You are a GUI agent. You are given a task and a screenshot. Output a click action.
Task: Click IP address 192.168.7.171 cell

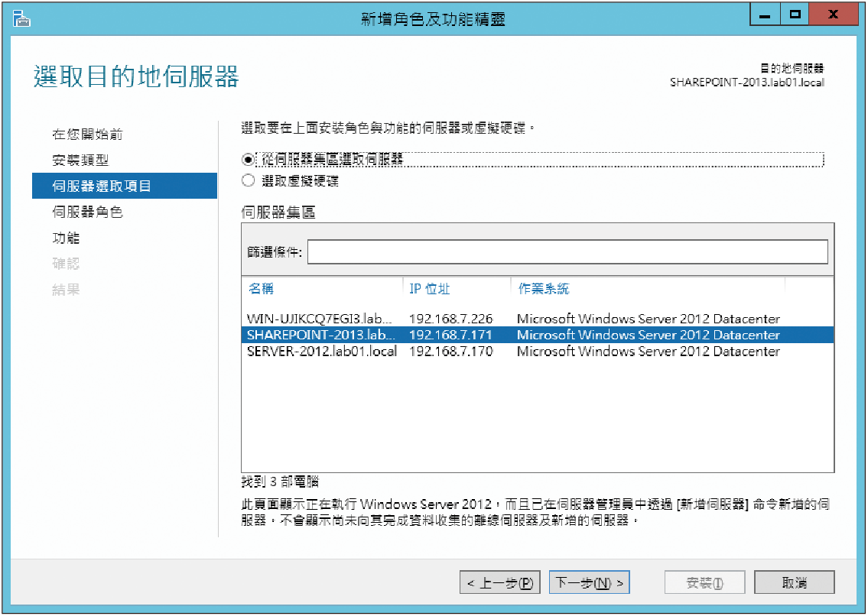450,335
